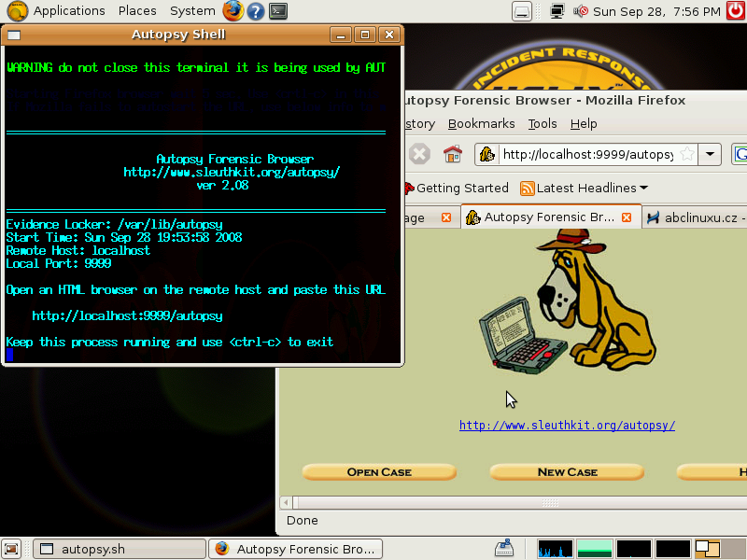
Task: Click the Firefox address bar URL field
Action: tap(588, 154)
